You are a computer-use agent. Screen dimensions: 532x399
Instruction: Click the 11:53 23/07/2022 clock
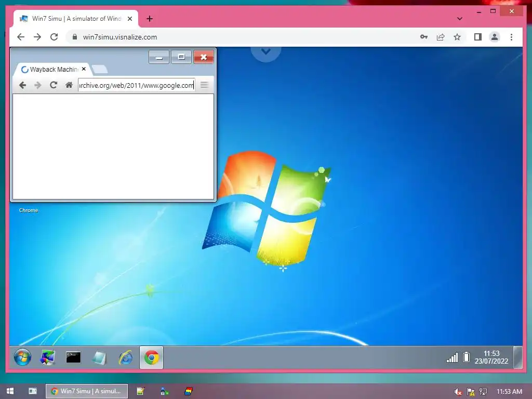(491, 357)
